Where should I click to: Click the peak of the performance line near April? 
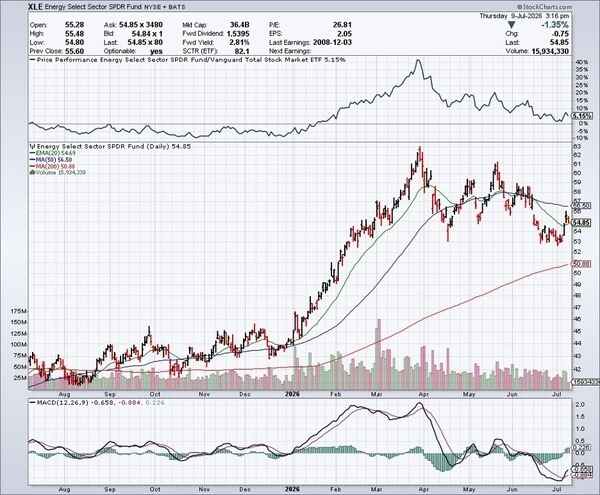419,60
